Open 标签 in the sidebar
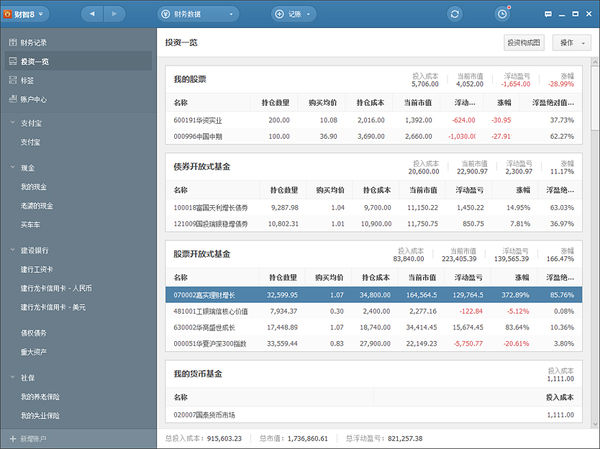The width and height of the screenshot is (600, 449). (78, 80)
